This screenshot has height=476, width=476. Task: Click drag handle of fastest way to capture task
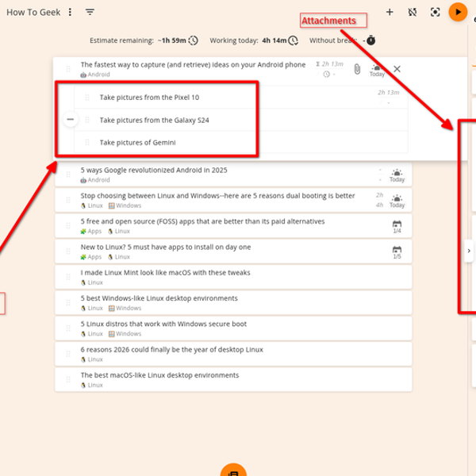[68, 69]
